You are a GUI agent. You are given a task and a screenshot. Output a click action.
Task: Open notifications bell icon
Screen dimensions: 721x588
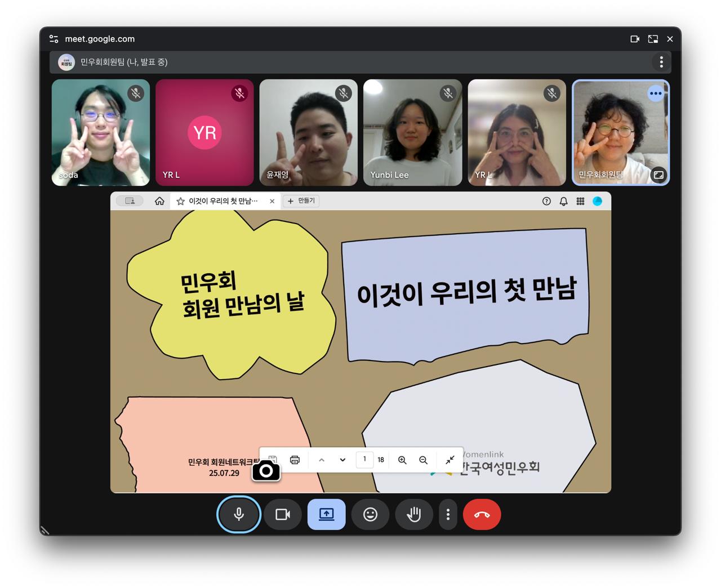(x=563, y=201)
